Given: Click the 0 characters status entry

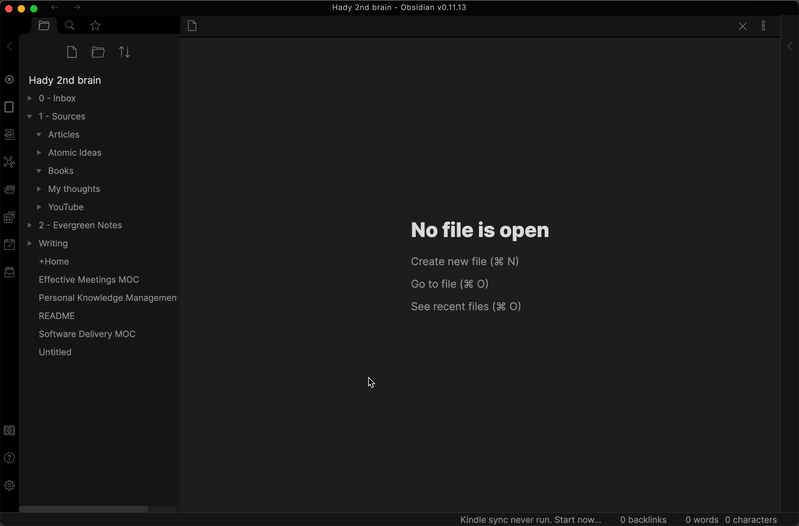Looking at the screenshot, I should [751, 520].
